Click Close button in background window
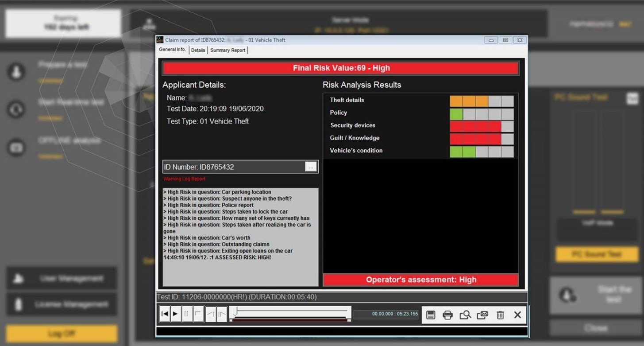The image size is (644, 346). (596, 328)
